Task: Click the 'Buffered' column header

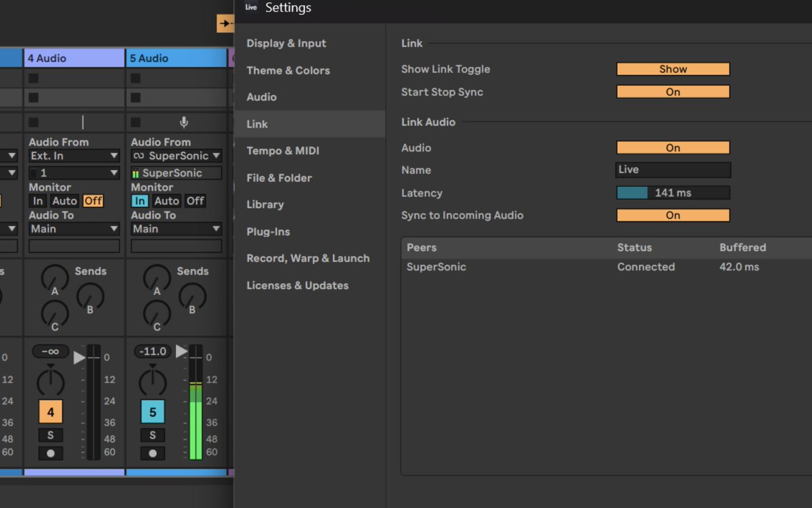Action: tap(743, 248)
